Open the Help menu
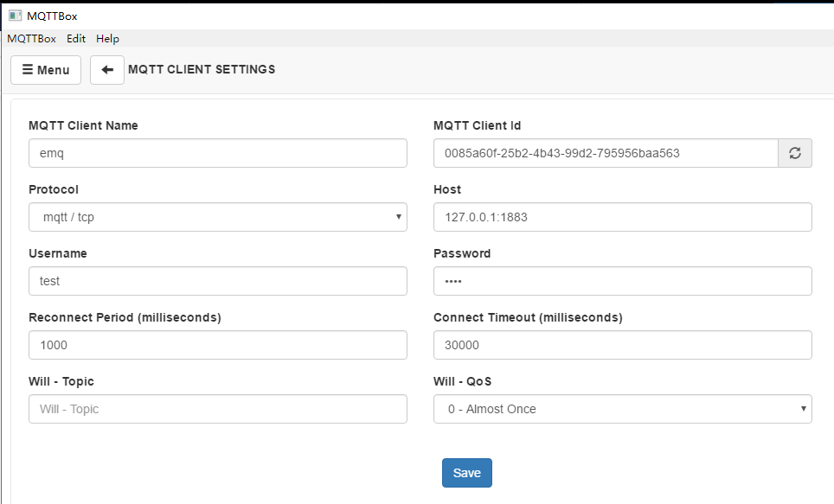 point(107,38)
